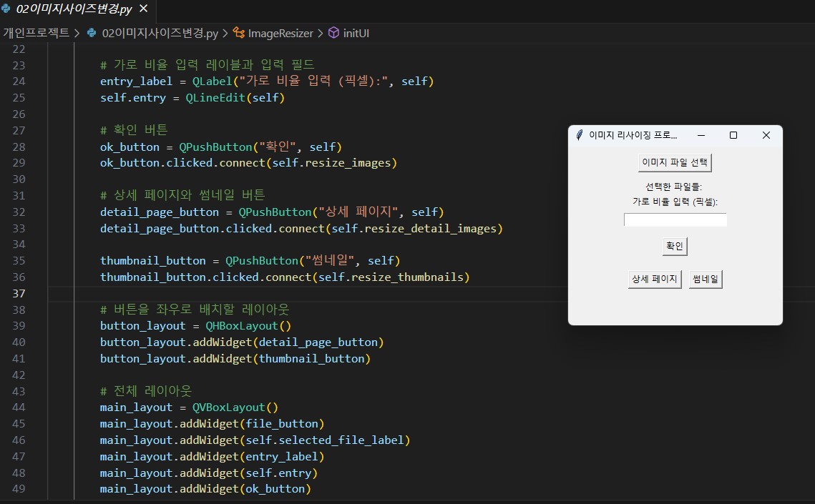The height and width of the screenshot is (504, 815).
Task: Click the feather icon in the dialog title bar
Action: click(x=579, y=135)
